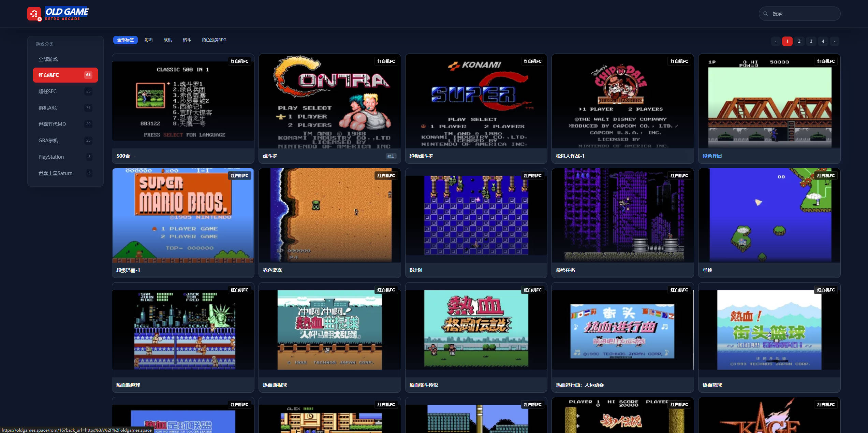The image size is (868, 433).
Task: Filter games by 战机 tag
Action: pyautogui.click(x=168, y=40)
